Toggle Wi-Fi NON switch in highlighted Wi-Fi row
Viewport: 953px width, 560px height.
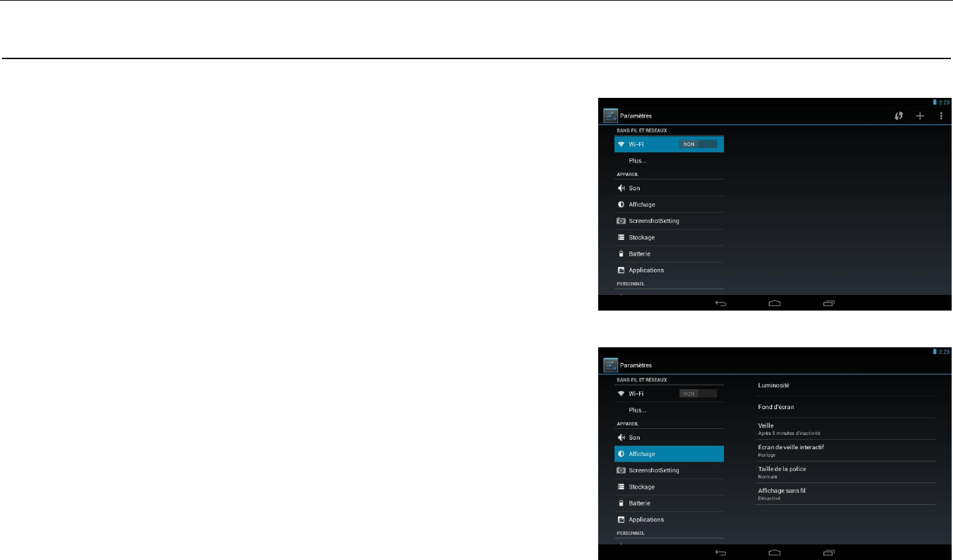coord(698,144)
